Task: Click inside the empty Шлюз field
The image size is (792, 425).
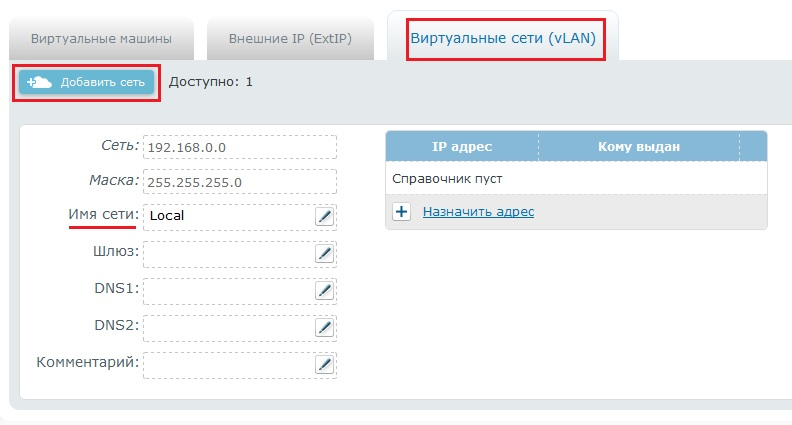Action: pos(228,253)
